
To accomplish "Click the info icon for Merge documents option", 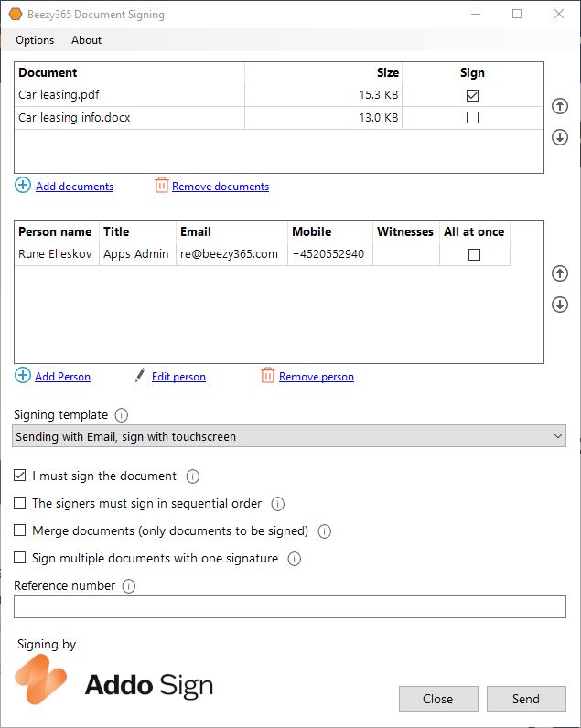I will pos(324,531).
